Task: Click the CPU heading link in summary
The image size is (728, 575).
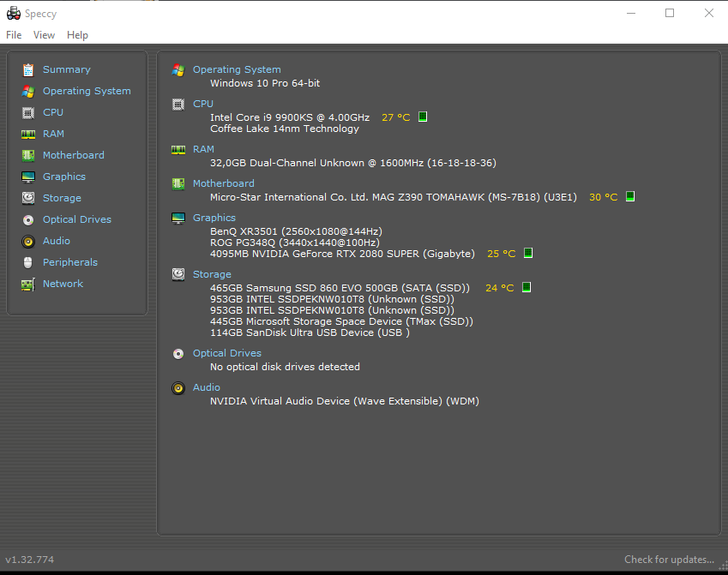Action: (203, 104)
